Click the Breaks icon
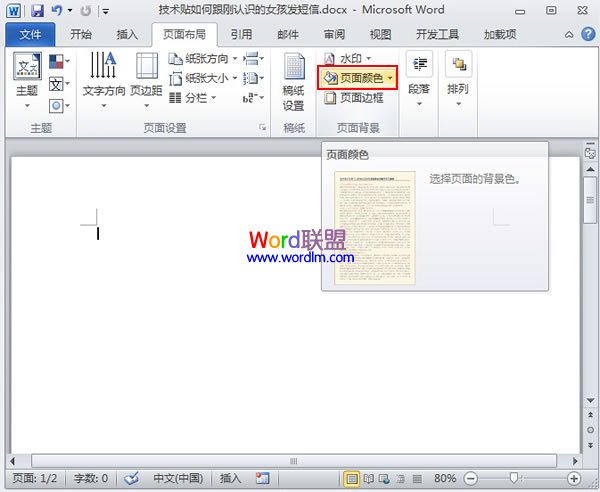Image resolution: width=600 pixels, height=492 pixels. pyautogui.click(x=253, y=59)
